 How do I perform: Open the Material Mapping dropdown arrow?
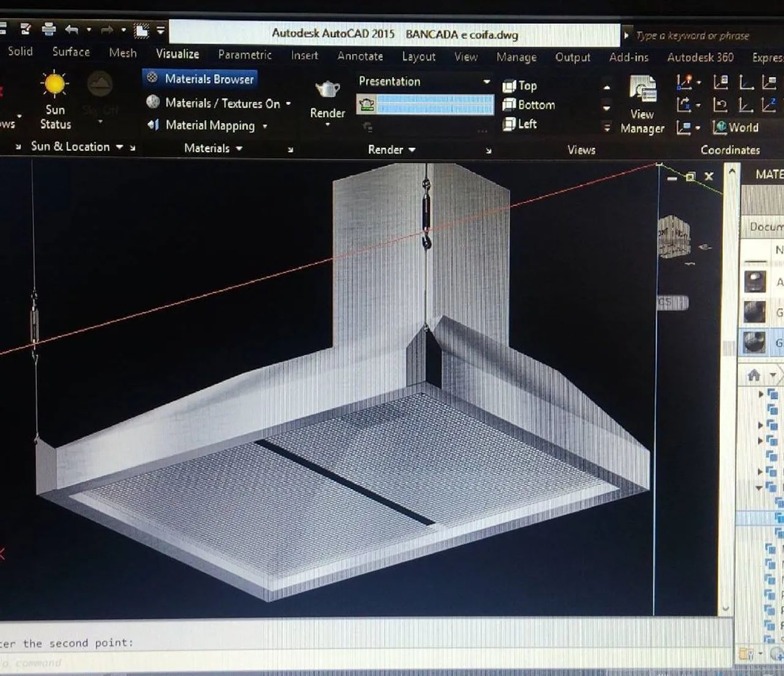265,126
